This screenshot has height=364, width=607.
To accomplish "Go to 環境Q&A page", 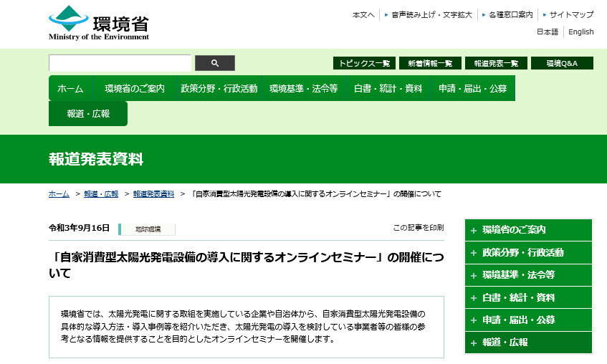I will coord(562,63).
